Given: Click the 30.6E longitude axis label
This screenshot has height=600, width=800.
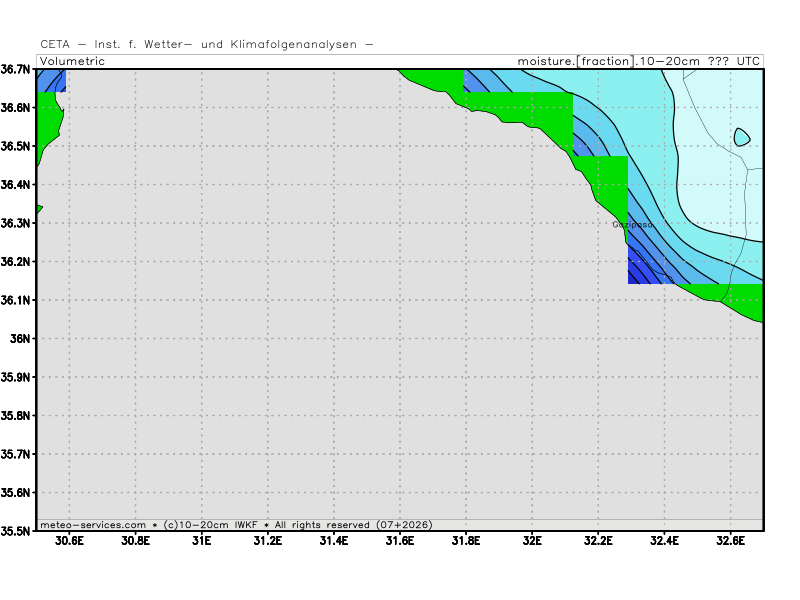Looking at the screenshot, I should pos(69,541).
